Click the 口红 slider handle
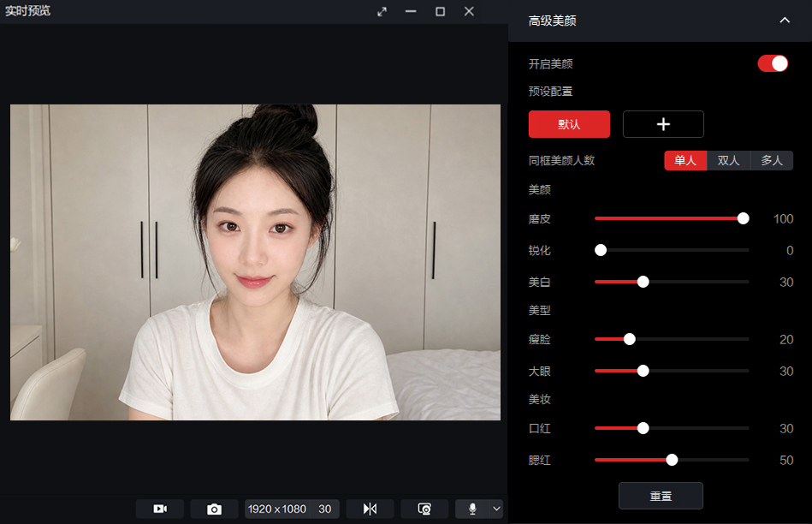 (643, 428)
